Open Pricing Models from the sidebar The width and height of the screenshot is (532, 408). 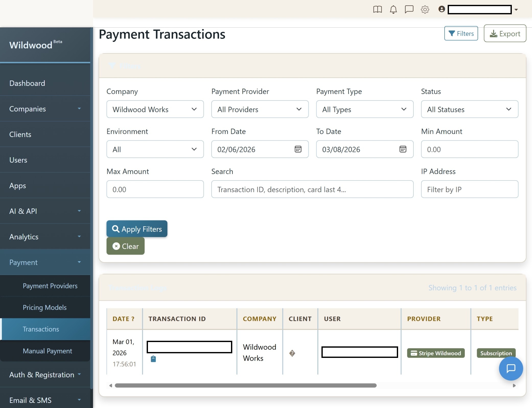click(x=45, y=307)
